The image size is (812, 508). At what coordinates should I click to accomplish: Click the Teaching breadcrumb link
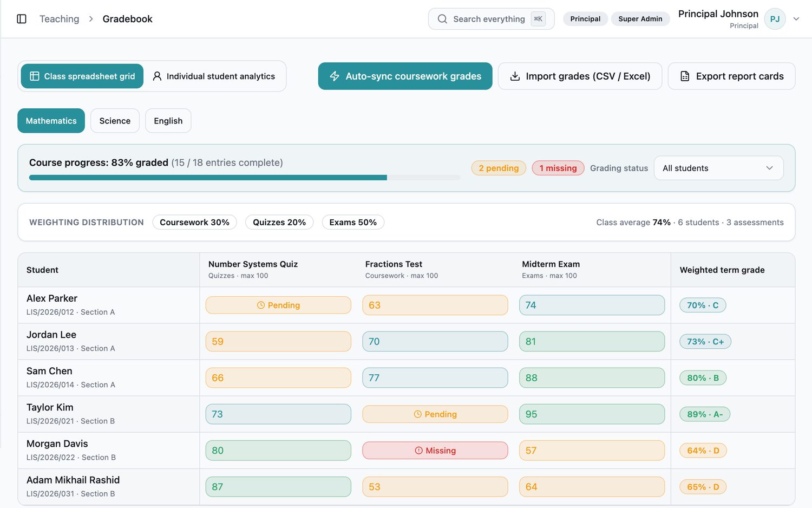point(59,19)
